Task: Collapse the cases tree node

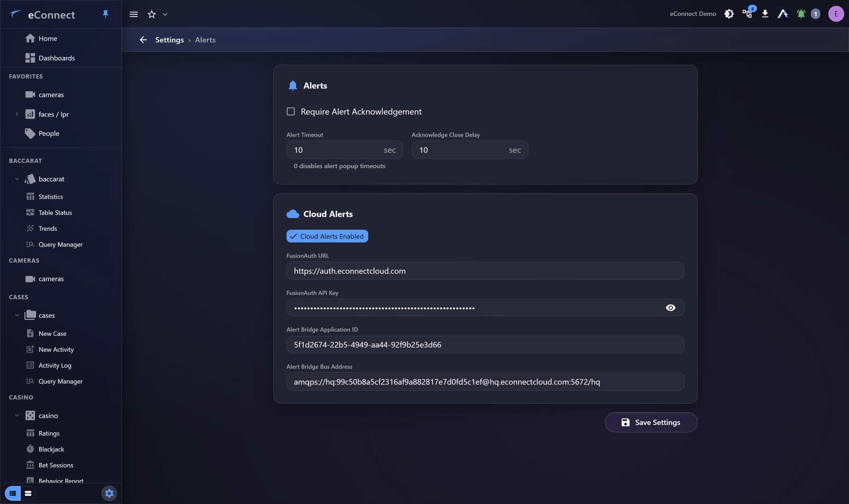Action: [17, 315]
